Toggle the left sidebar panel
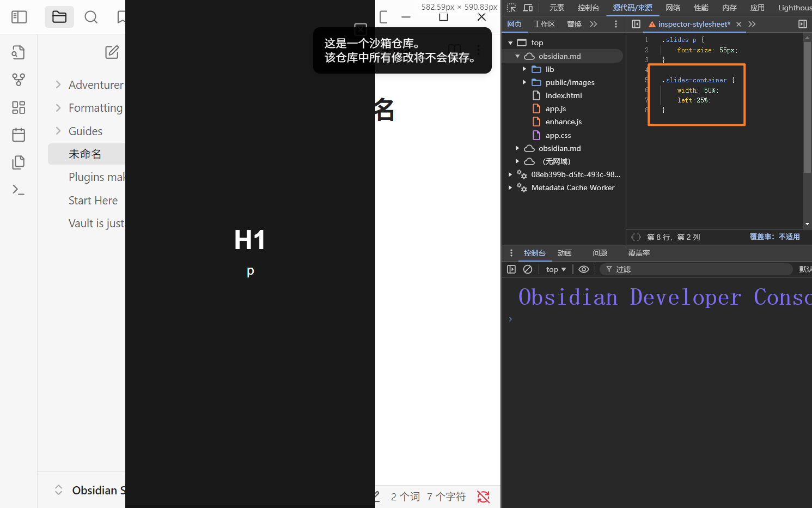Viewport: 812px width, 508px height. [19, 17]
